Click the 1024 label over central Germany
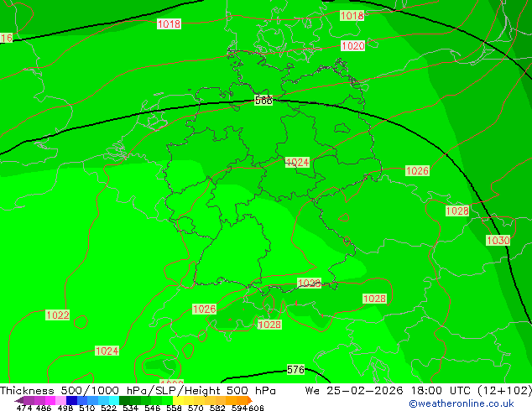532x411 pixels. (x=298, y=162)
